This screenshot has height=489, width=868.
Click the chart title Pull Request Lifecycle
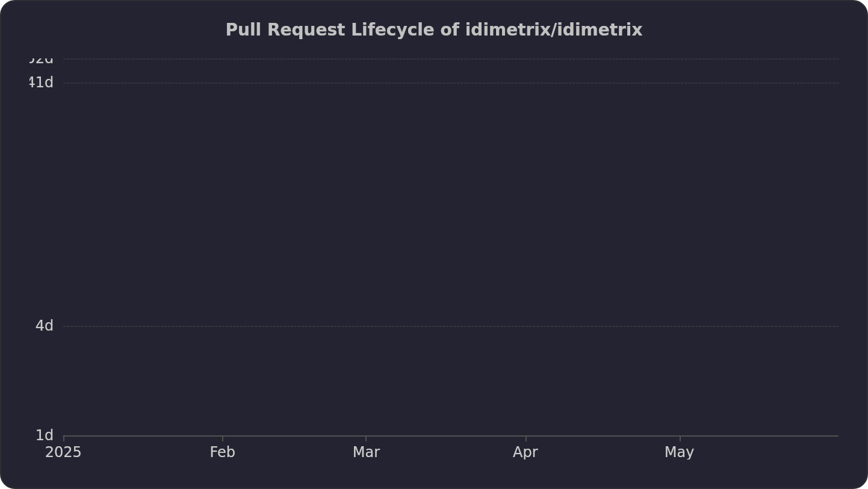click(434, 30)
